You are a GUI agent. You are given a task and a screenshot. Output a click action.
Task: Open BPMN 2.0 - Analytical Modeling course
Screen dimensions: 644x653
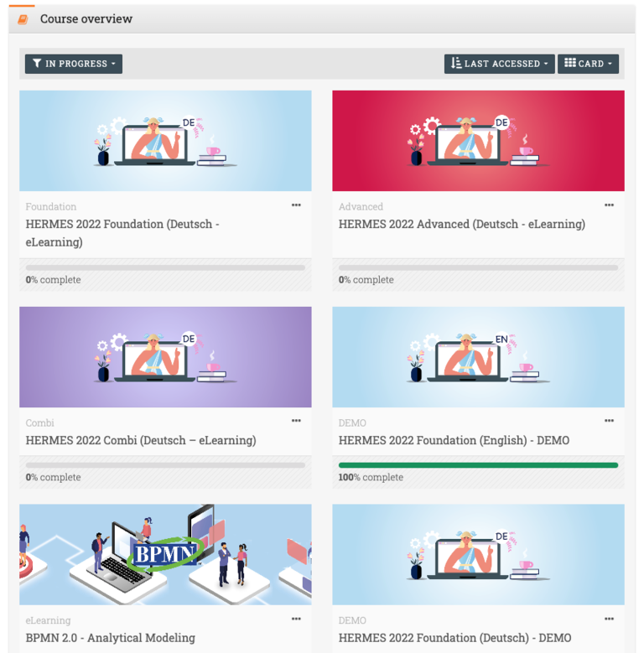(111, 638)
